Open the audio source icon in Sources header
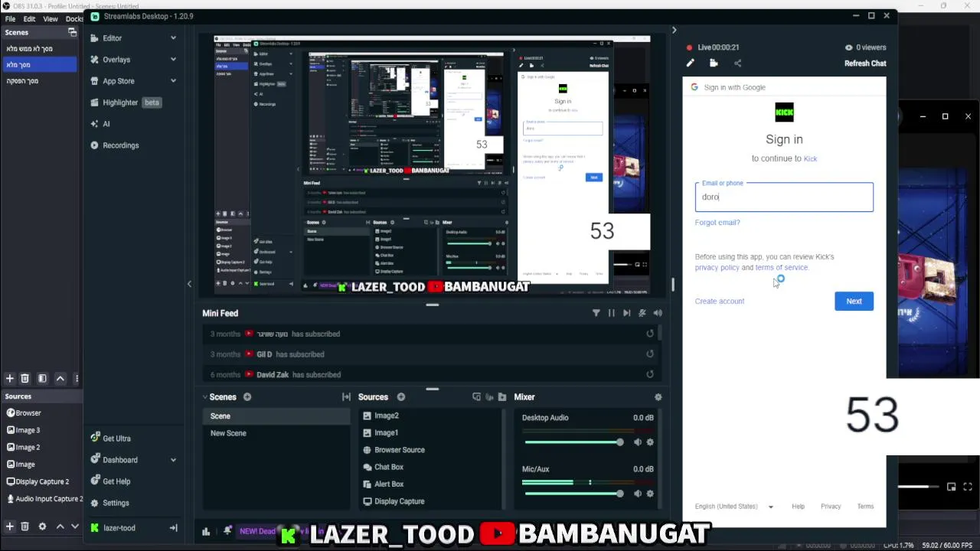The image size is (980, 551). tap(489, 397)
